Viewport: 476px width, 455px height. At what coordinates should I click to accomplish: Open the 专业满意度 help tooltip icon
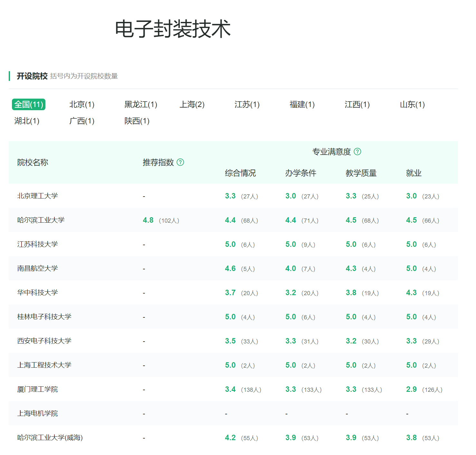tap(358, 151)
